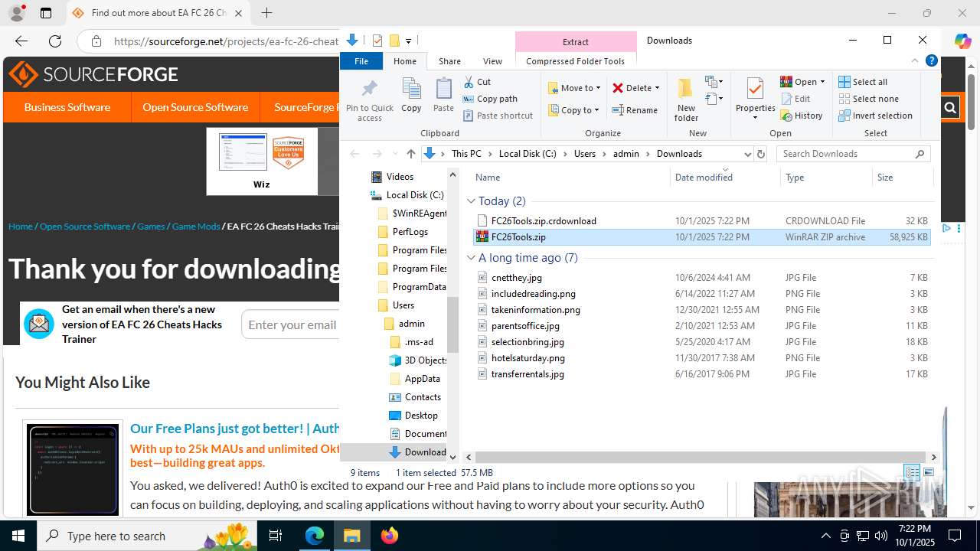
Task: Click Paste shortcut option
Action: 498,116
